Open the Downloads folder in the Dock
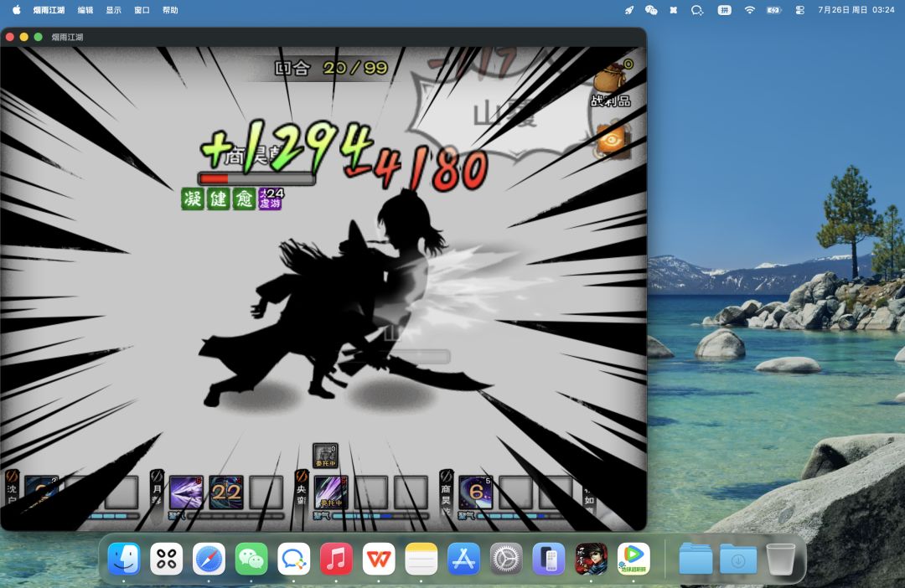Screen dimensions: 905x588 [x=737, y=559]
